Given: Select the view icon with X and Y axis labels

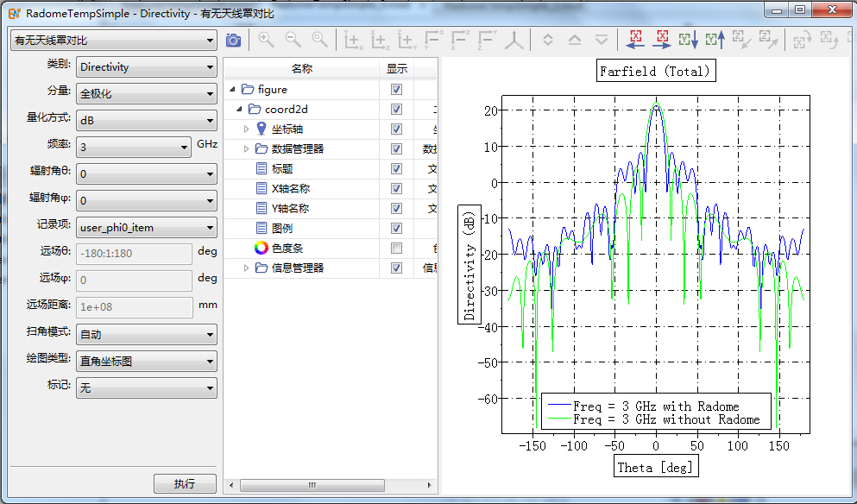Looking at the screenshot, I should [434, 40].
